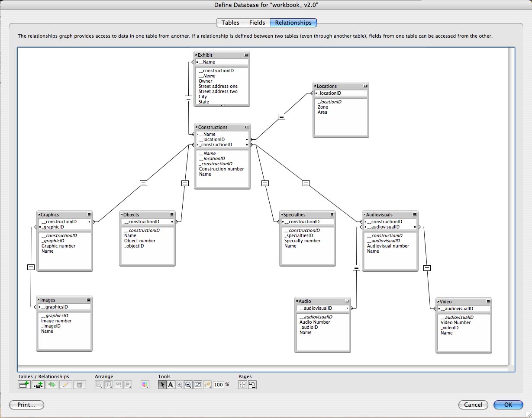
Task: Toggle the Locations table collapse button
Action: (x=365, y=86)
